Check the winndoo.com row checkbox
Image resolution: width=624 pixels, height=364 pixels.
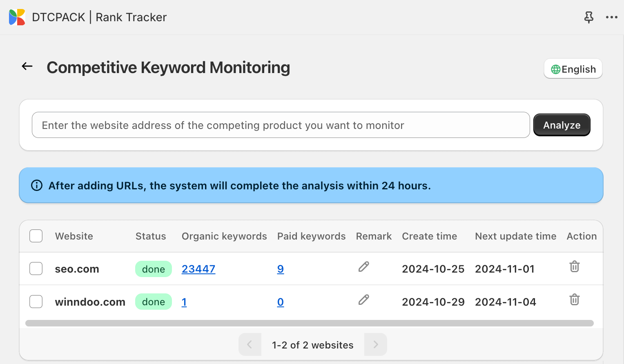click(x=36, y=302)
